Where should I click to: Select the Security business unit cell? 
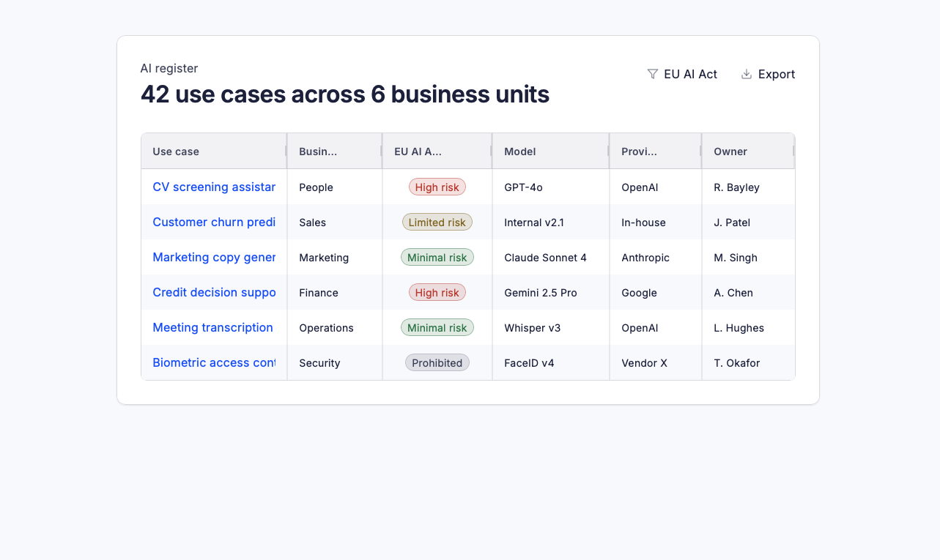pyautogui.click(x=335, y=362)
